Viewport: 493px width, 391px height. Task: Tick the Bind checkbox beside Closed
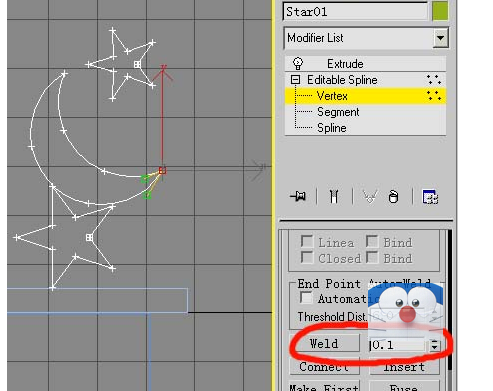pyautogui.click(x=372, y=257)
